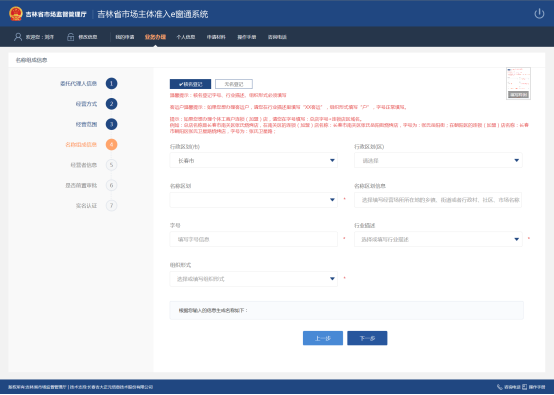Image resolution: width=554 pixels, height=395 pixels.
Task: Click the 委托代理人信息 step label
Action: pyautogui.click(x=78, y=83)
